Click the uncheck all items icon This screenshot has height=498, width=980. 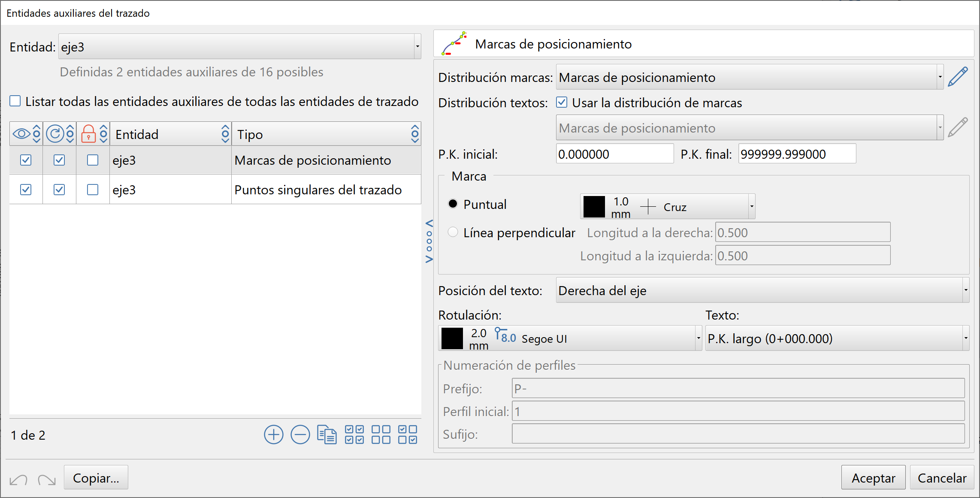381,435
